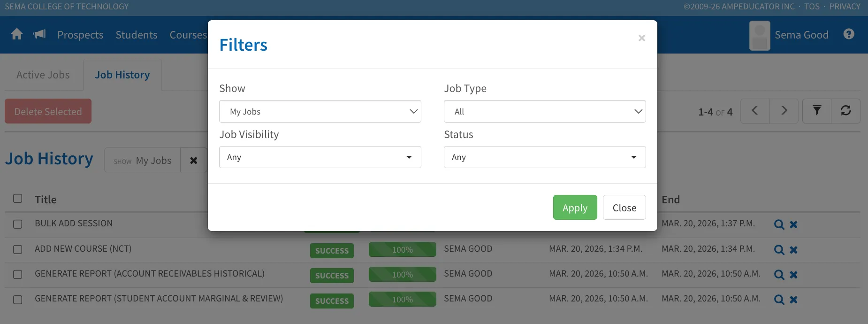Open the TOS link
Screen dimensions: 868x324
[812, 7]
